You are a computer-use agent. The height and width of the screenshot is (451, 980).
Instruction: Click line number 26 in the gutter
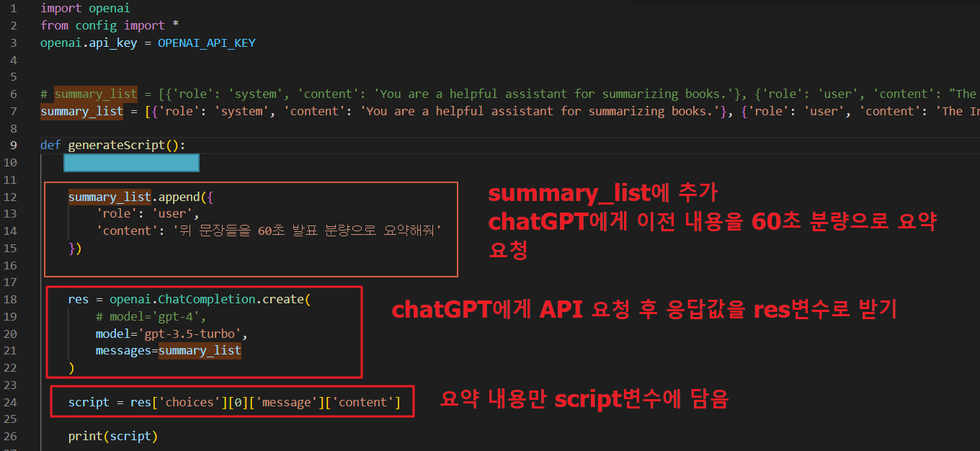click(x=10, y=436)
